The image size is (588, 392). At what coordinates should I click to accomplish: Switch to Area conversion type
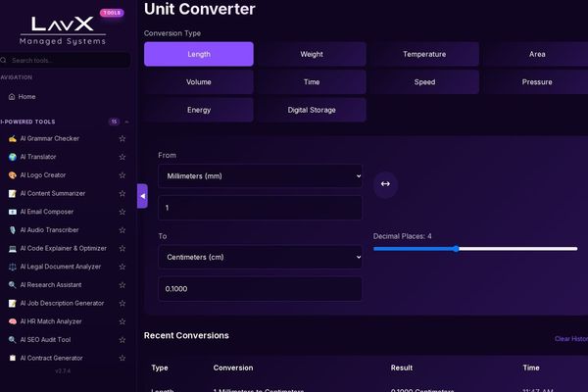point(537,54)
